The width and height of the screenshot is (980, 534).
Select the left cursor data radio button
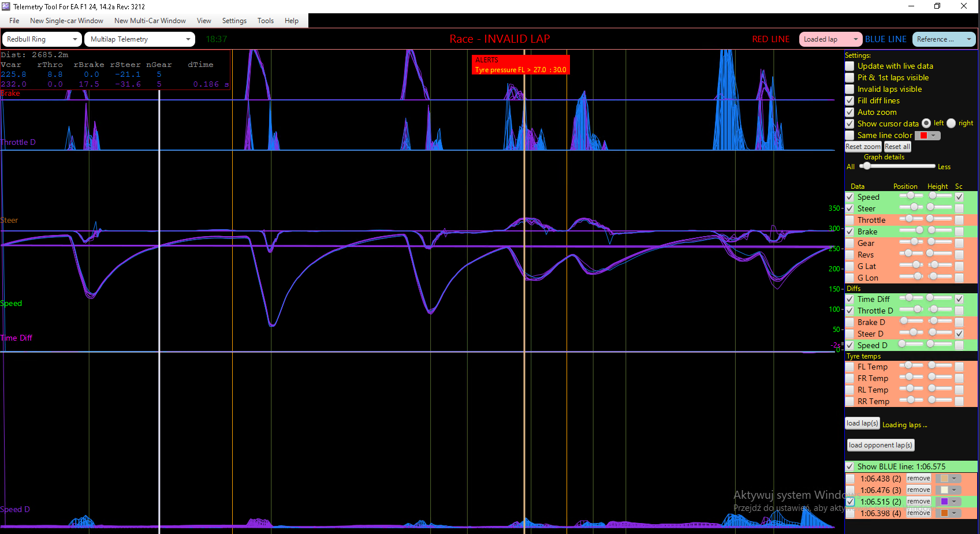coord(926,124)
